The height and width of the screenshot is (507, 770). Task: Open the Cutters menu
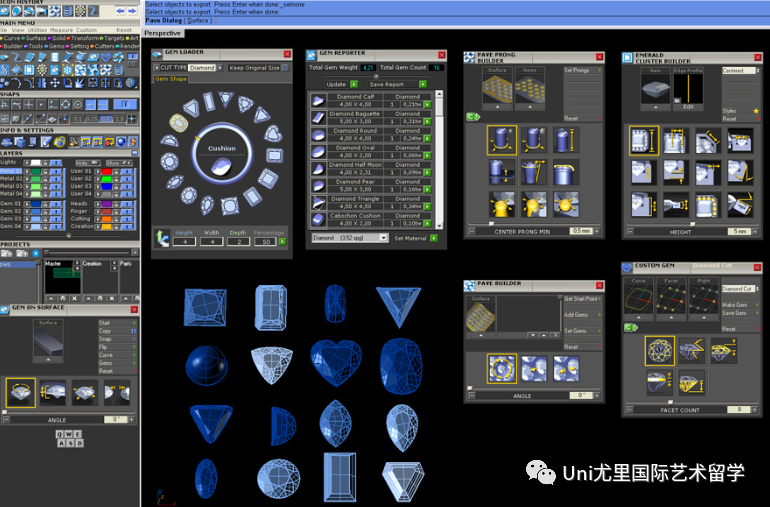pos(104,46)
